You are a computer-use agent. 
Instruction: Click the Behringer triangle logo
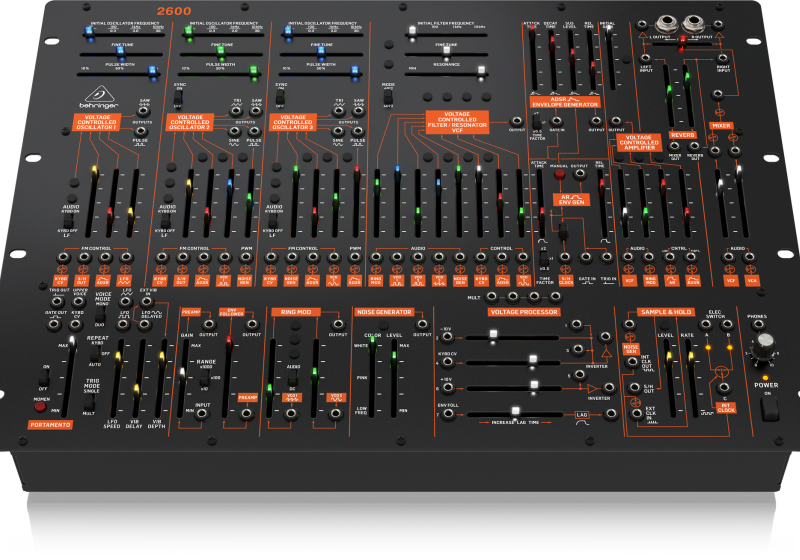tap(99, 93)
